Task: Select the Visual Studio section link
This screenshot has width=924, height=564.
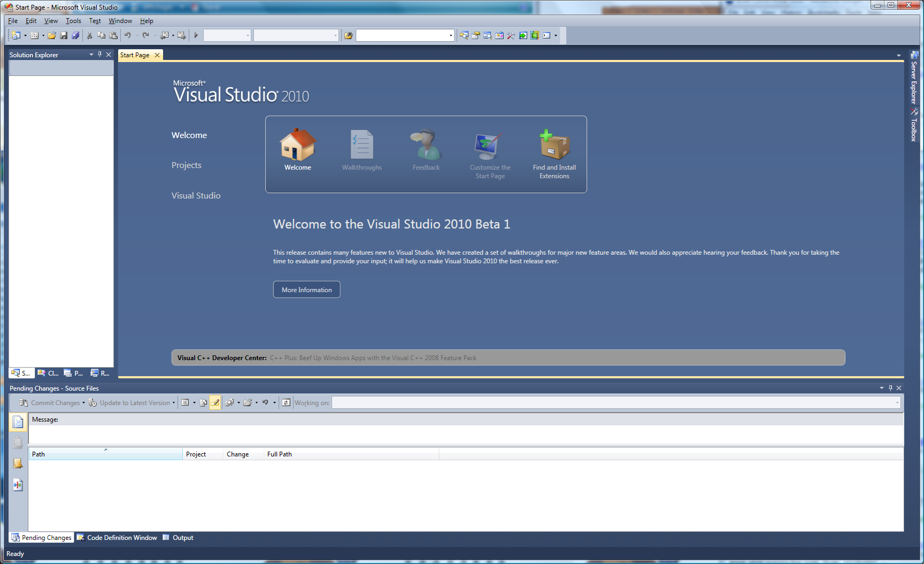Action: tap(196, 196)
